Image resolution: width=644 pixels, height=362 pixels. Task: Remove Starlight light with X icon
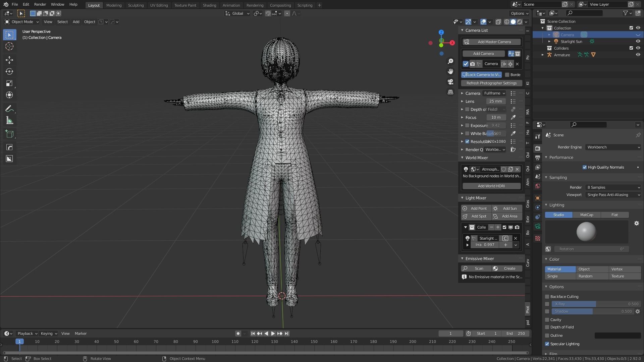coord(516,238)
